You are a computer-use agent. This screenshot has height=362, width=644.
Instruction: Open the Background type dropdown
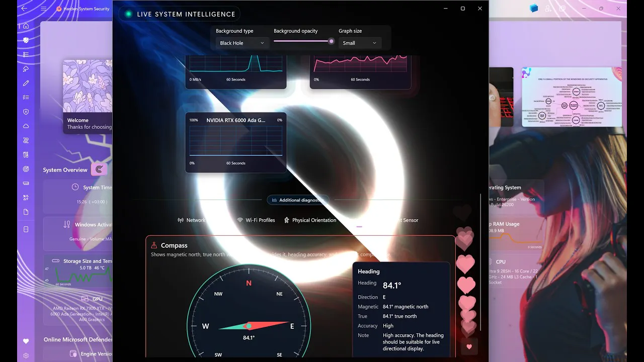(x=243, y=43)
